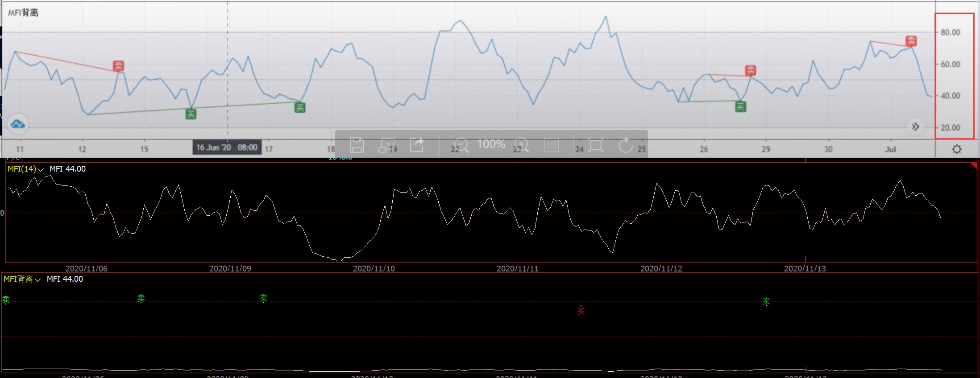Click the red 买 signal in bottom panel
The width and height of the screenshot is (980, 378).
click(581, 311)
